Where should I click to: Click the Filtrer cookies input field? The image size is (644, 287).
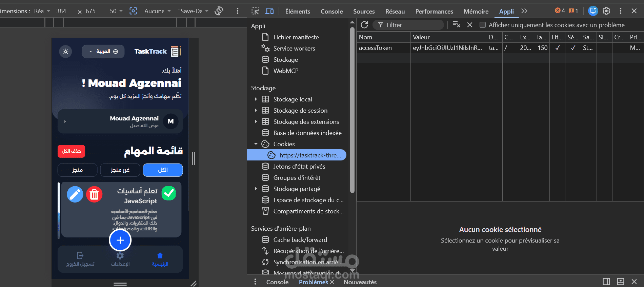point(408,25)
